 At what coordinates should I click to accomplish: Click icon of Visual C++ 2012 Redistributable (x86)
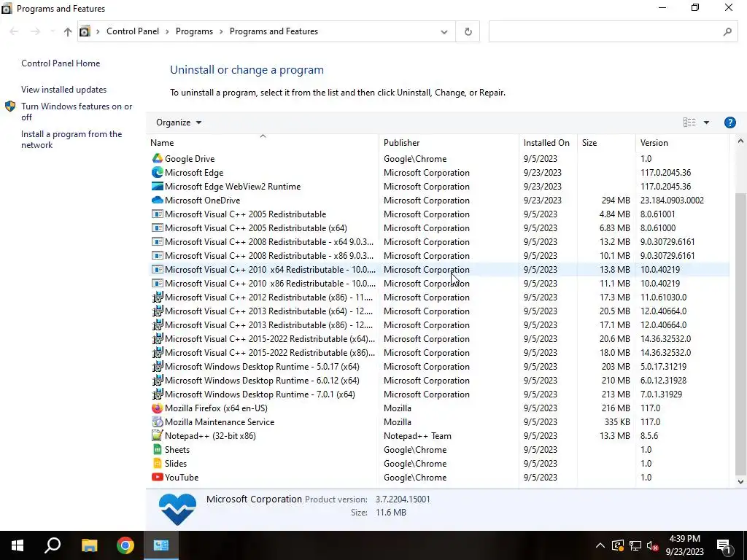[158, 297]
